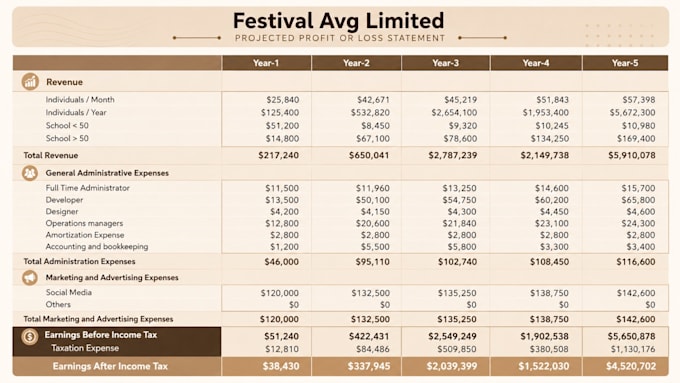Select the Individuals / Year row label

(76, 112)
